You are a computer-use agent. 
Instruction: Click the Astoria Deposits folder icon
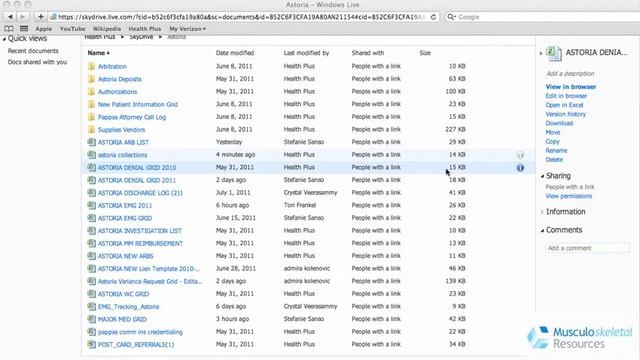coord(91,79)
